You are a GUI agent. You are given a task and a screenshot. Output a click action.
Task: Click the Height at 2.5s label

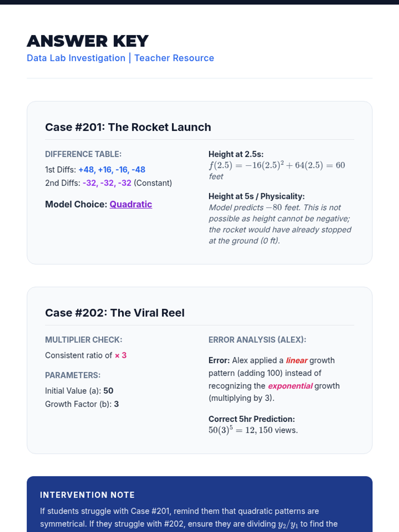236,154
